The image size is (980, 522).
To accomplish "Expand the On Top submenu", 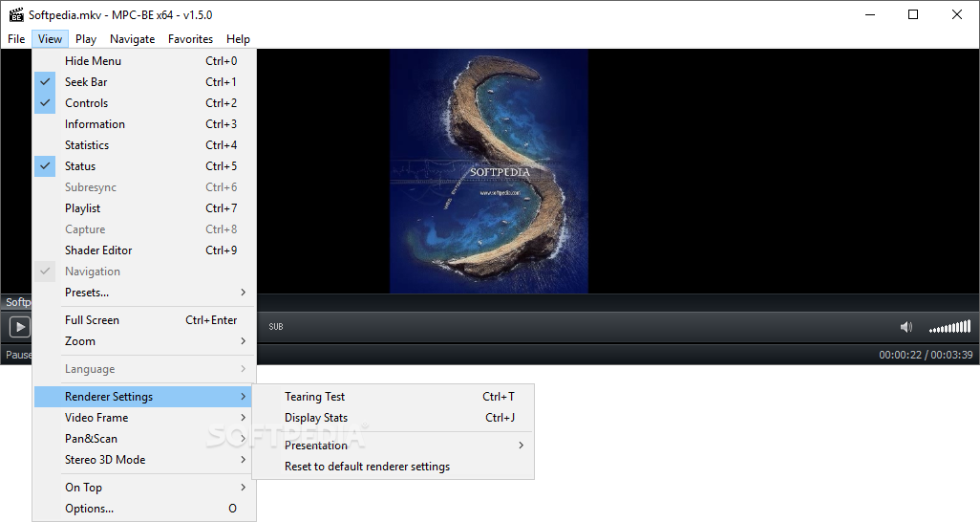I will pyautogui.click(x=144, y=488).
